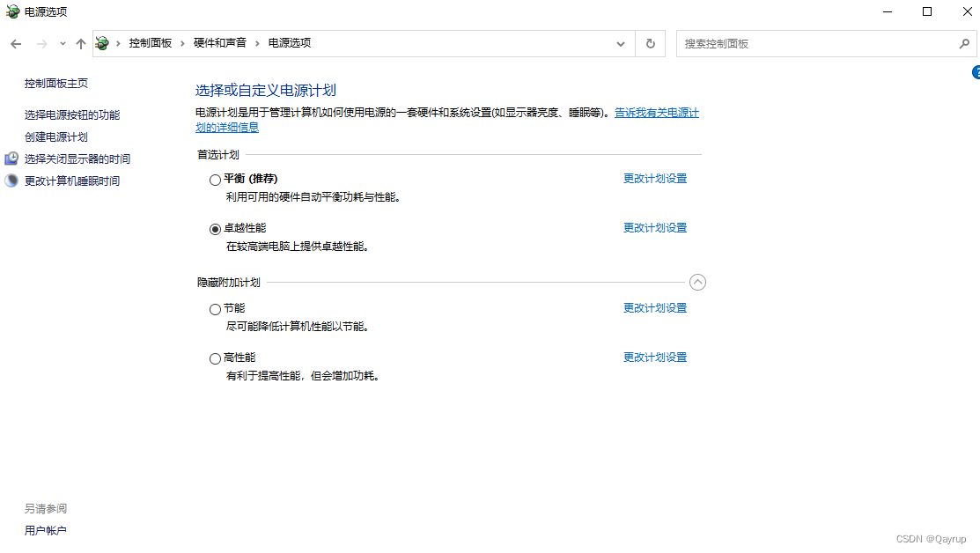Screen dimensions: 980x553
Task: Open 控制面板主页 link
Action: (56, 83)
